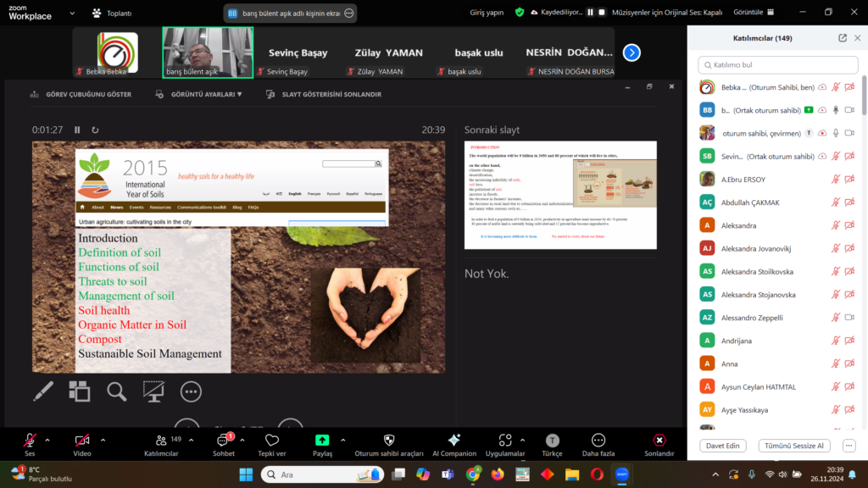The height and width of the screenshot is (488, 868).
Task: Open the Sohbet chat panel
Action: tap(224, 441)
